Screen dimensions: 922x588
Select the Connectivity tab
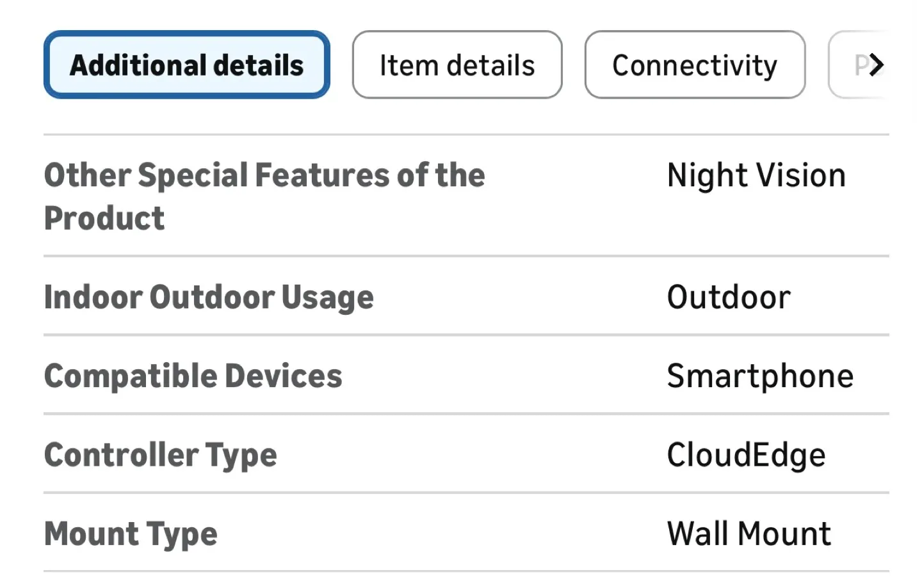point(695,64)
